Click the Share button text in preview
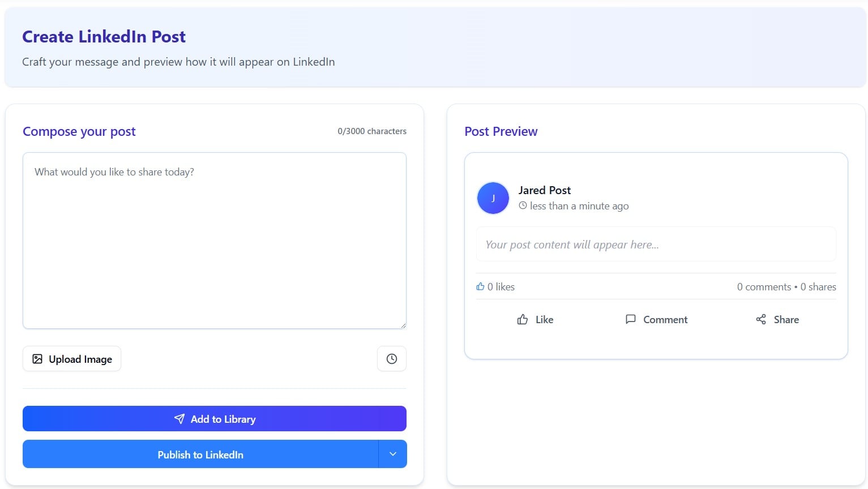868x489 pixels. 786,320
